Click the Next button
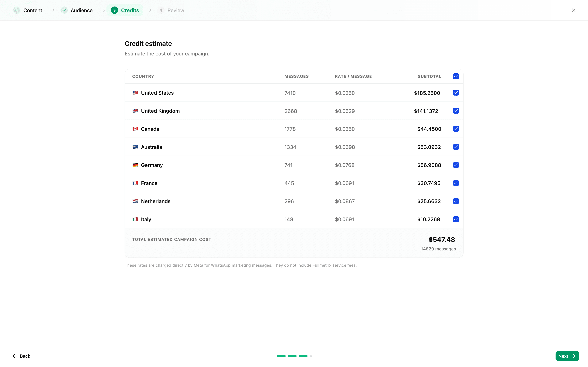Image resolution: width=588 pixels, height=367 pixels. [x=567, y=356]
